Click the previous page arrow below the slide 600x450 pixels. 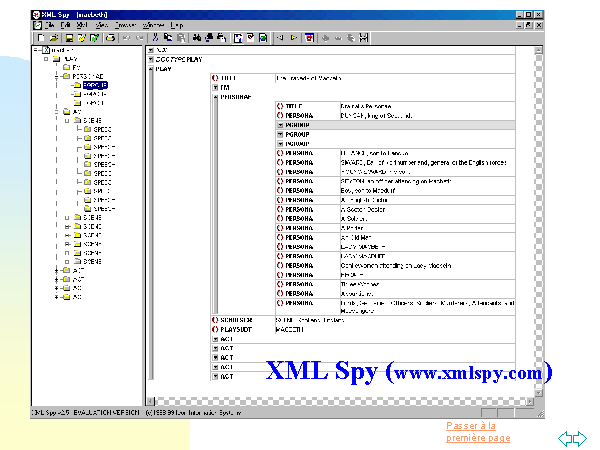pyautogui.click(x=565, y=437)
